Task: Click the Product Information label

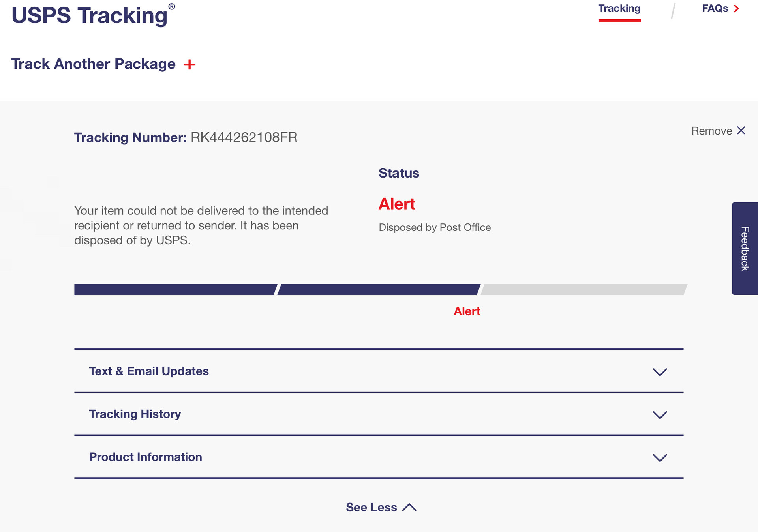Action: [145, 457]
